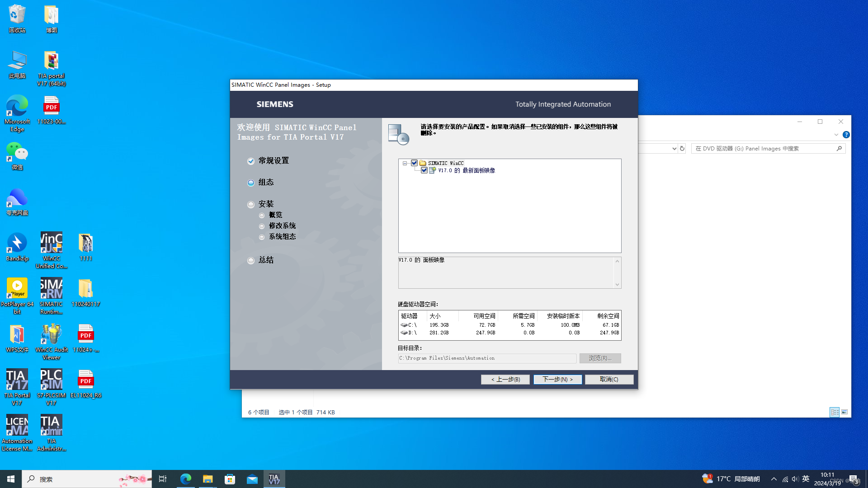Toggle V17.0 latest panel images checkbox
The width and height of the screenshot is (868, 488).
point(424,170)
